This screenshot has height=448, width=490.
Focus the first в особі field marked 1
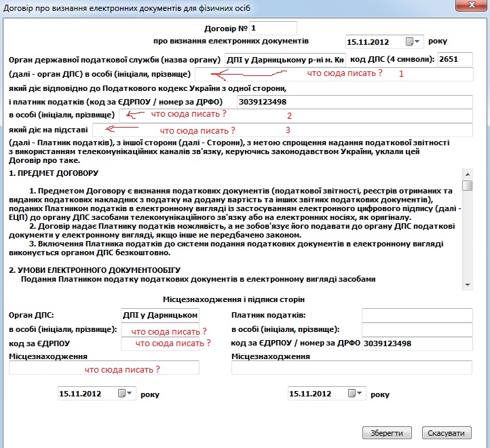click(x=333, y=74)
